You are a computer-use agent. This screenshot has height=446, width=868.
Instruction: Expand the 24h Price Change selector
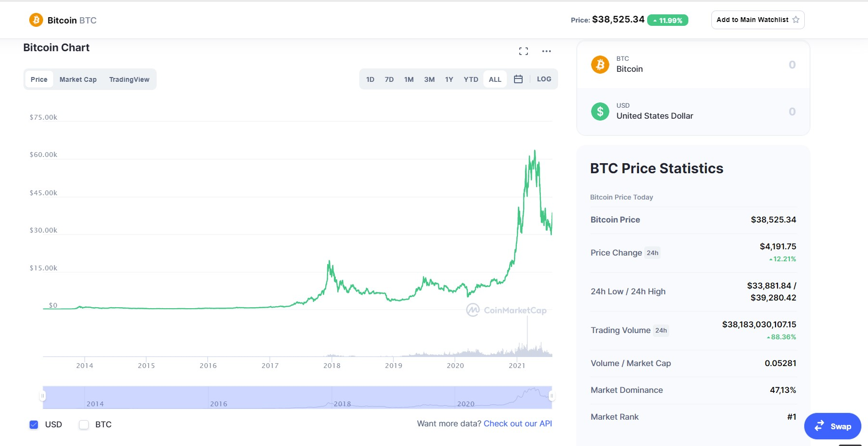click(652, 253)
